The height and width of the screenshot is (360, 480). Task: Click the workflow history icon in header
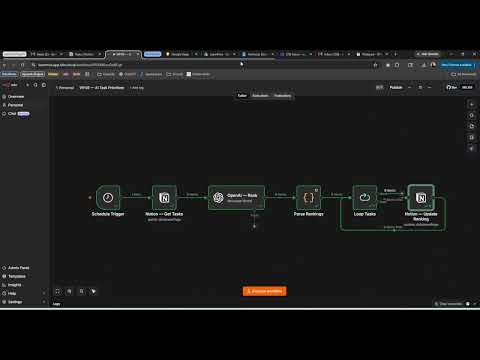(x=420, y=87)
